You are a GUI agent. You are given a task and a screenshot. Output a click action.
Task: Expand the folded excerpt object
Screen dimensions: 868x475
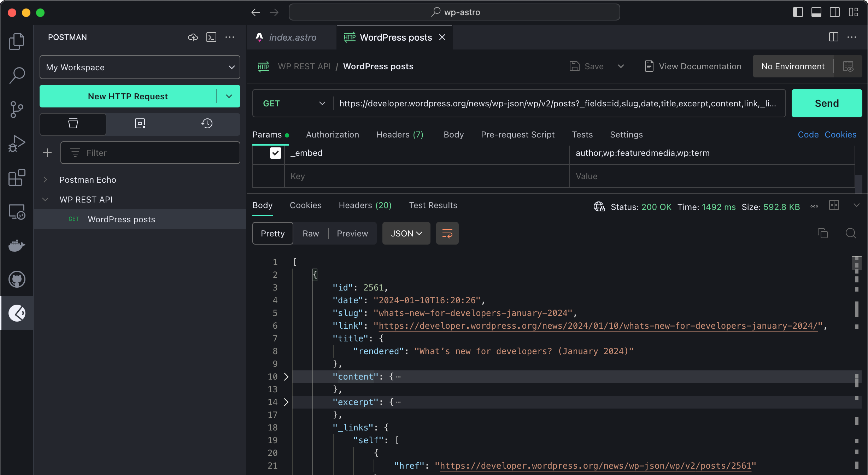(x=286, y=402)
